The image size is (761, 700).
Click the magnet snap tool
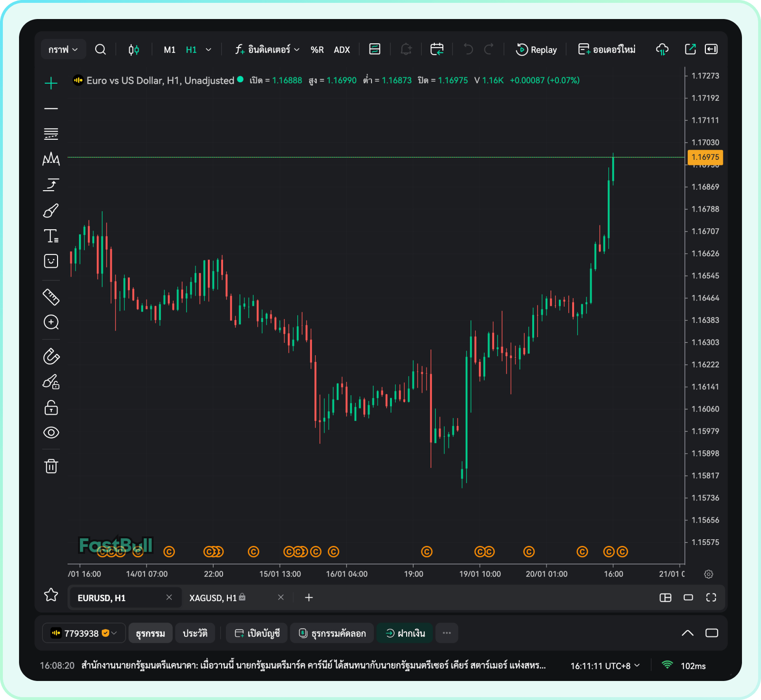tap(51, 356)
